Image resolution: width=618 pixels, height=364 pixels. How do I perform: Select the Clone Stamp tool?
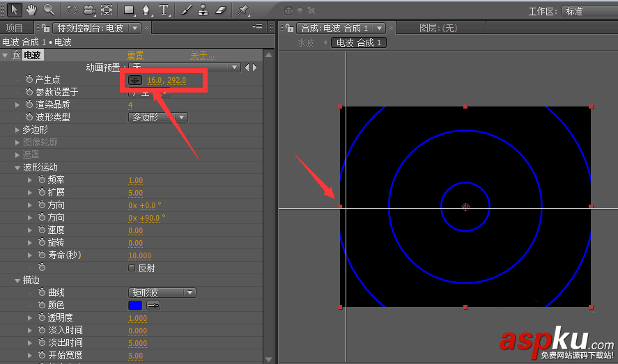tap(203, 10)
